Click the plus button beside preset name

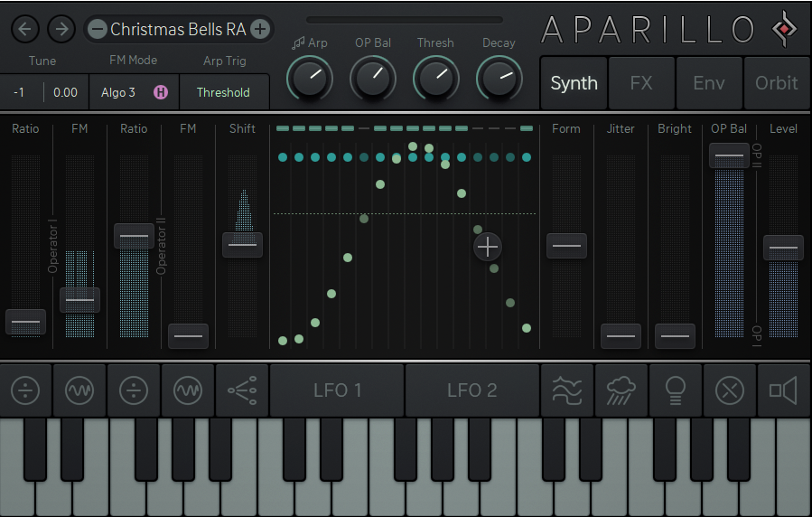pyautogui.click(x=260, y=29)
